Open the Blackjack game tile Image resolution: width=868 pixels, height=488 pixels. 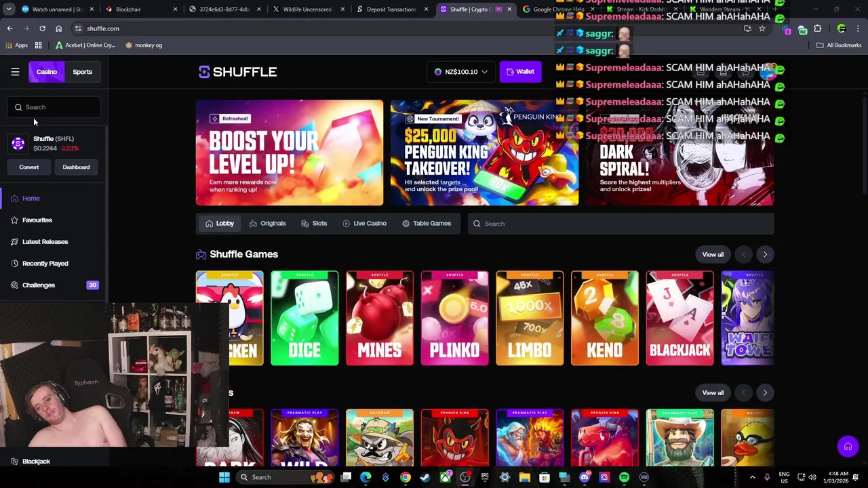coord(679,319)
